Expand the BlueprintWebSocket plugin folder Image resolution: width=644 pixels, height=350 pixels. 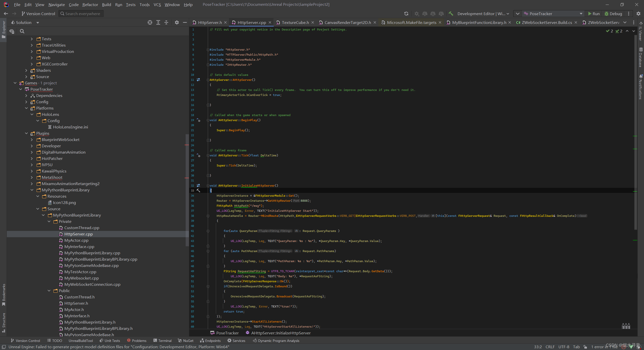click(32, 139)
